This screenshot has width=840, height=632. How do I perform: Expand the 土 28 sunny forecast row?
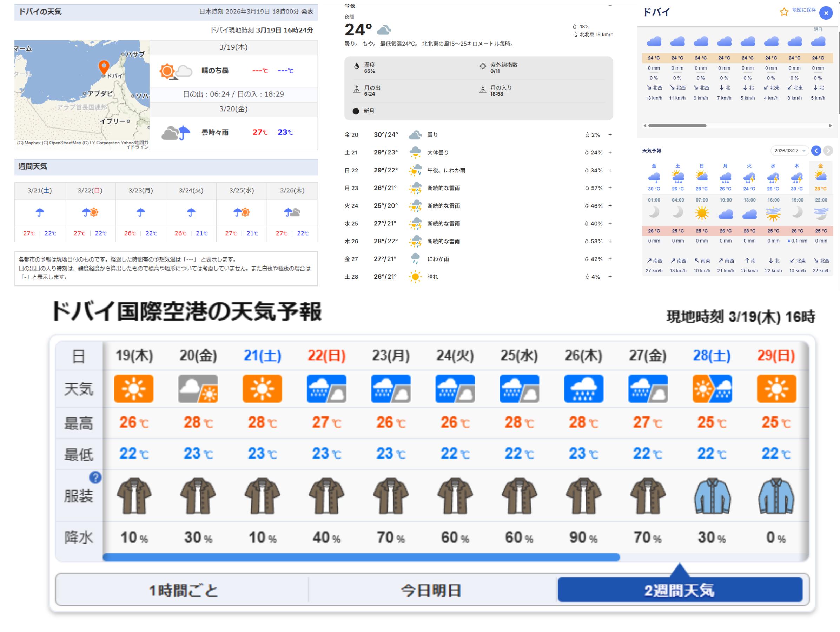[610, 277]
